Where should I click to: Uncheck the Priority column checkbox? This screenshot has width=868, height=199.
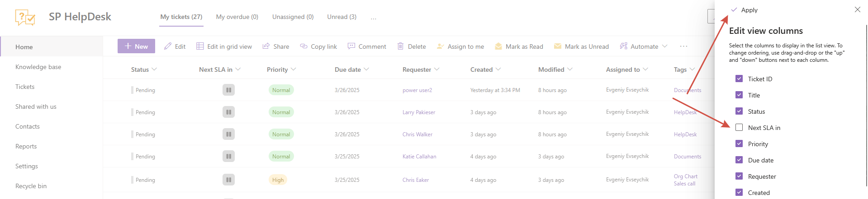(739, 144)
